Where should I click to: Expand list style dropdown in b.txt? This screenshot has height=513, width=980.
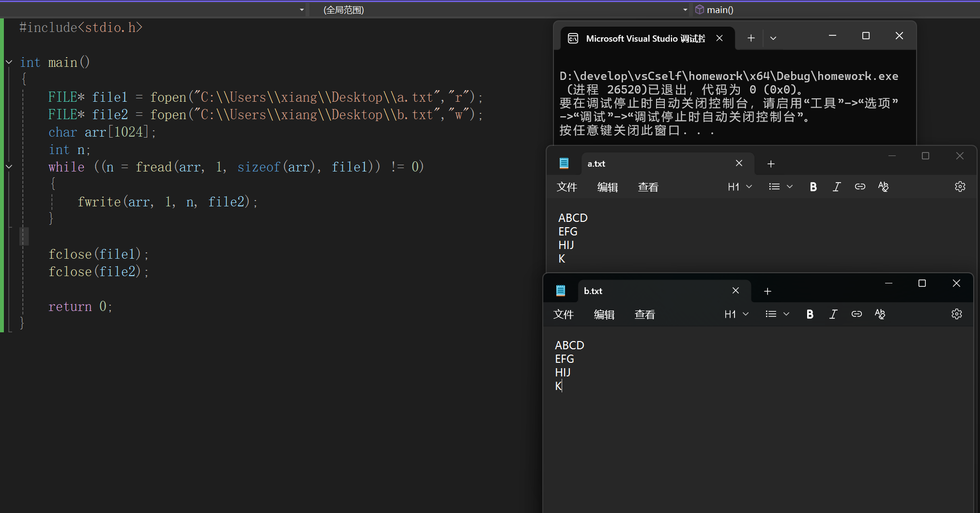pyautogui.click(x=777, y=314)
